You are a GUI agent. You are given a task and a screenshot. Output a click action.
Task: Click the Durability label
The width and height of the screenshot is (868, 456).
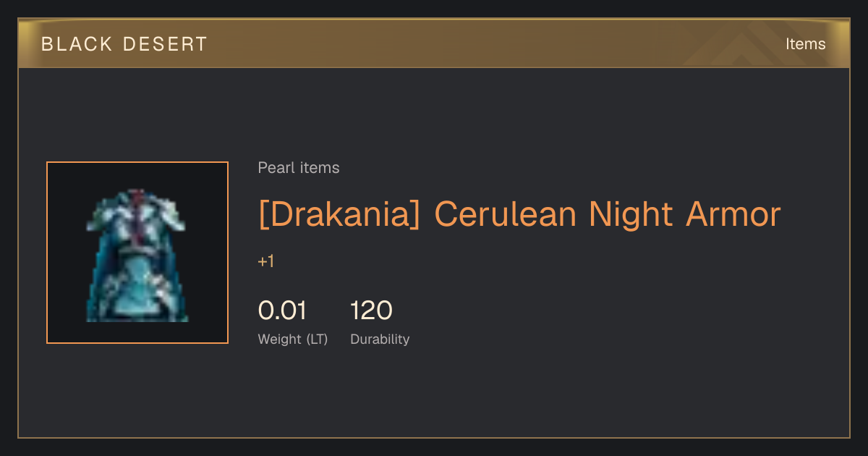pyautogui.click(x=380, y=339)
